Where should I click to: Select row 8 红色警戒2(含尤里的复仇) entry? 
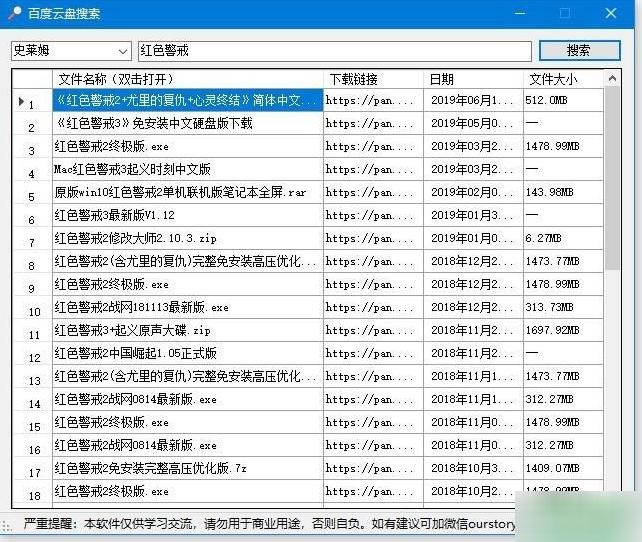tap(188, 261)
